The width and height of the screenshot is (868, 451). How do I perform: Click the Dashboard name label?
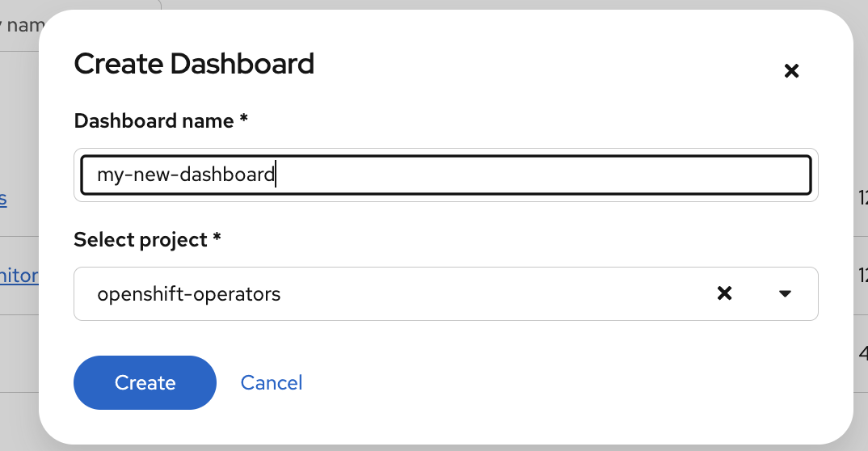tap(154, 121)
